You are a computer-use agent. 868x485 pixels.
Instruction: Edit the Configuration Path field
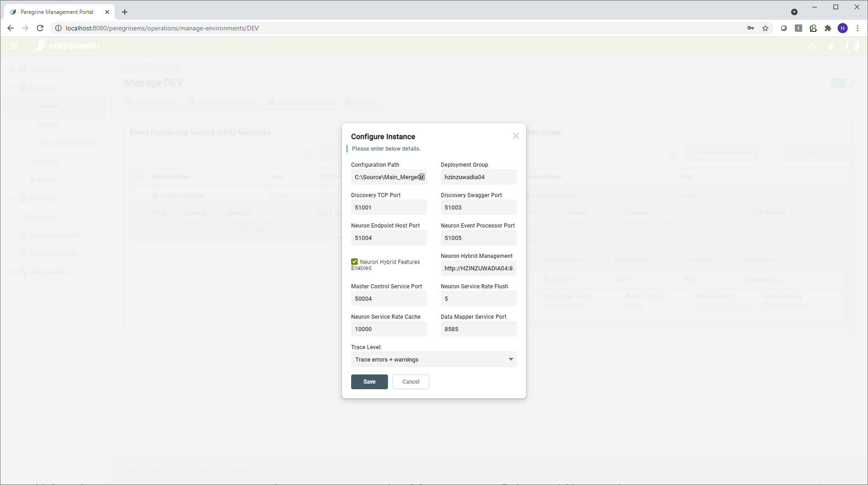tap(389, 177)
